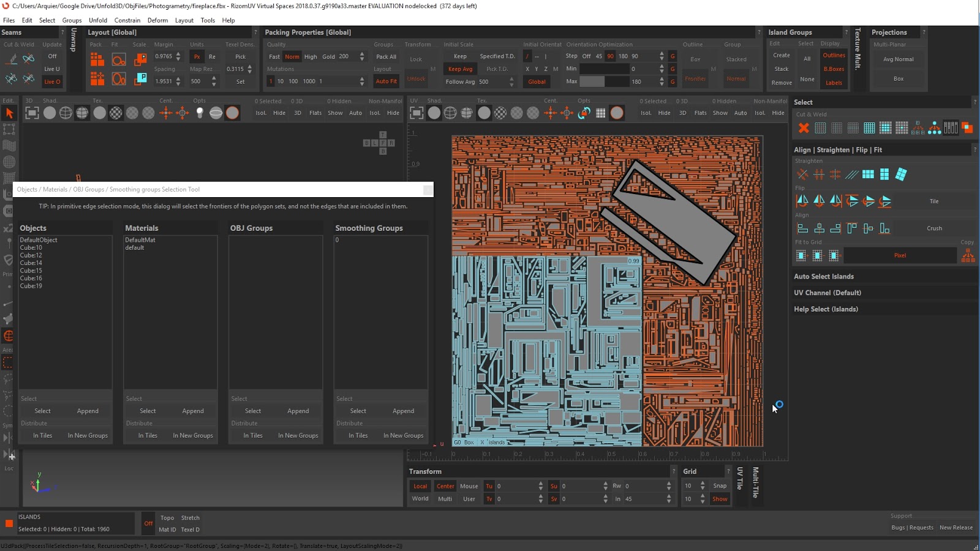Click the cut seam icon
Viewport: 980px width, 551px height.
11,59
